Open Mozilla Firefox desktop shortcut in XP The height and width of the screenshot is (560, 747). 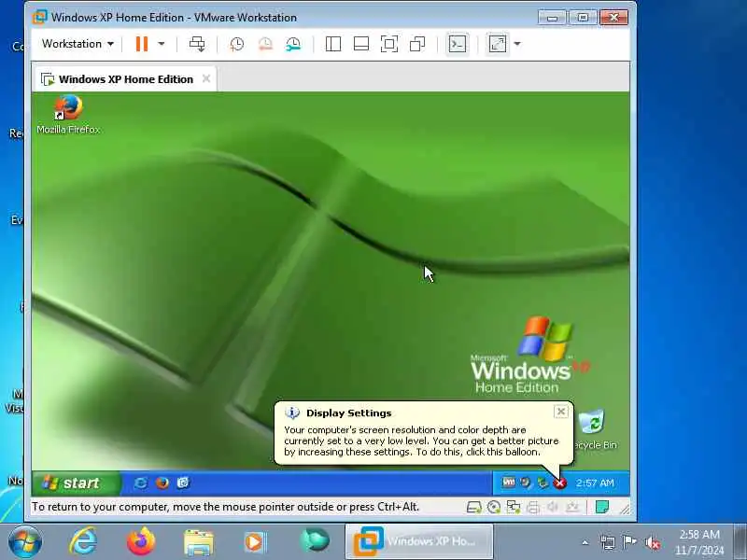click(x=68, y=114)
